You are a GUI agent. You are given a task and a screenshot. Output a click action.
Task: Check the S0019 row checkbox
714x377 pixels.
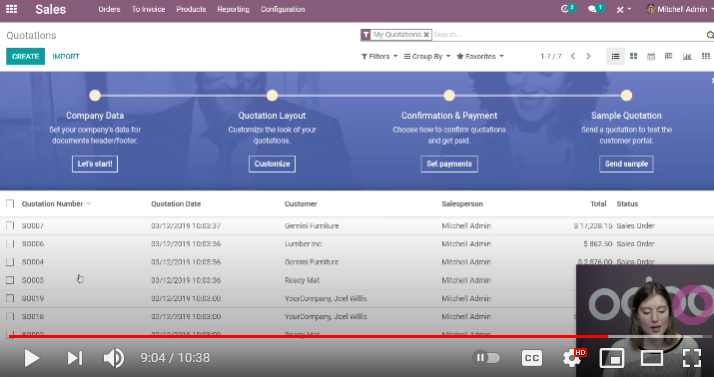pos(10,298)
